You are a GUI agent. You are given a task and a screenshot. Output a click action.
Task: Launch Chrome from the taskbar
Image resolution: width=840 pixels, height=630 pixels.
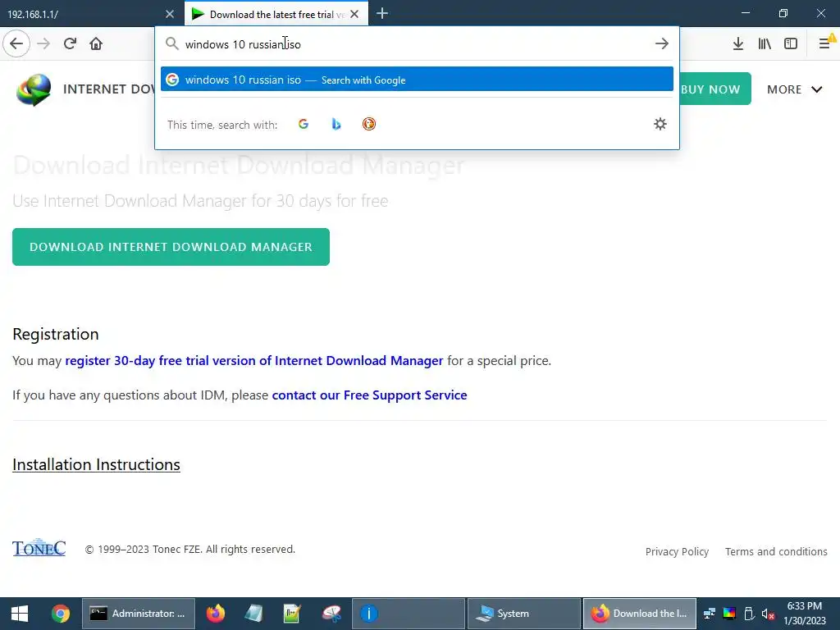pyautogui.click(x=61, y=614)
